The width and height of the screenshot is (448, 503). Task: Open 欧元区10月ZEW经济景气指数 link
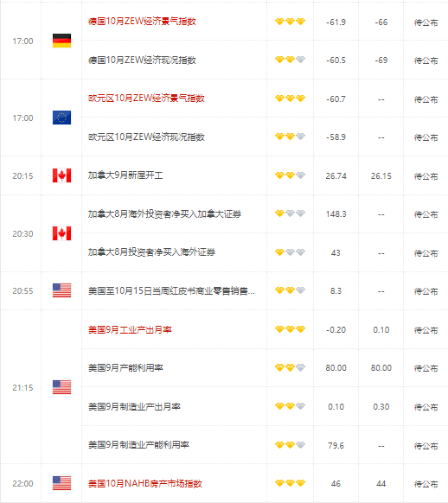(x=146, y=99)
